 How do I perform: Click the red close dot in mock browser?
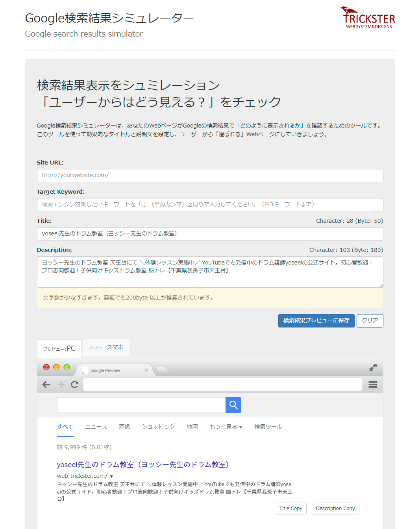coord(46,367)
